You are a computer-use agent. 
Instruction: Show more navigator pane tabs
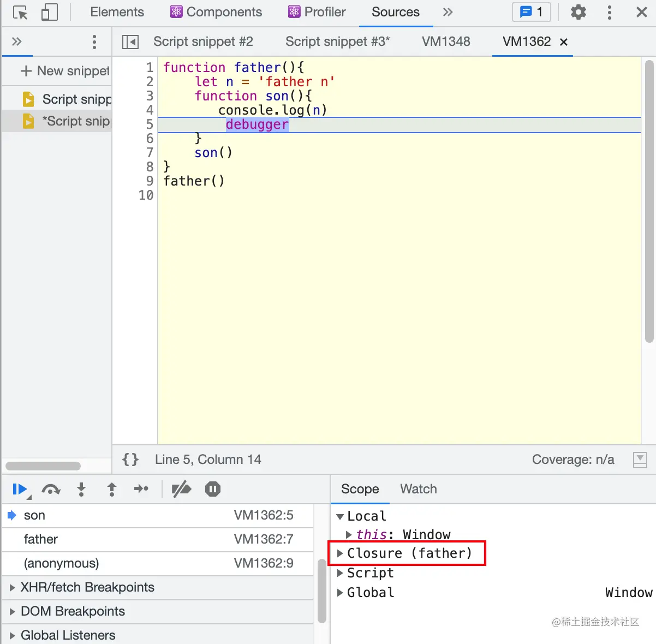tap(17, 41)
